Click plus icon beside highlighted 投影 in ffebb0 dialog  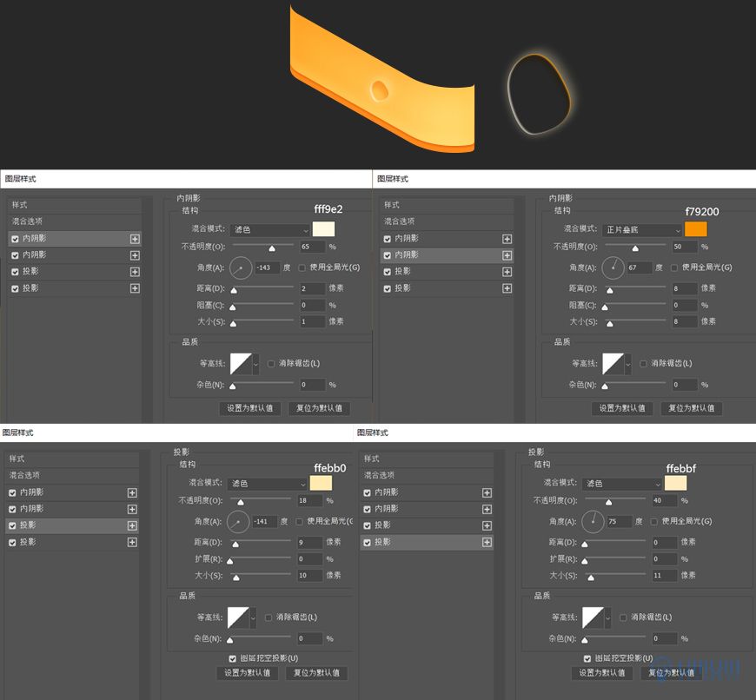tap(132, 525)
